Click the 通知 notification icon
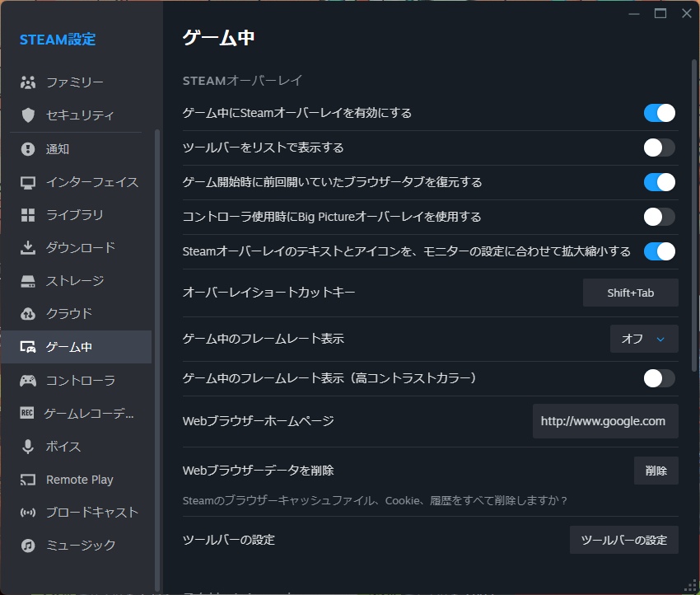700x595 pixels. [28, 148]
